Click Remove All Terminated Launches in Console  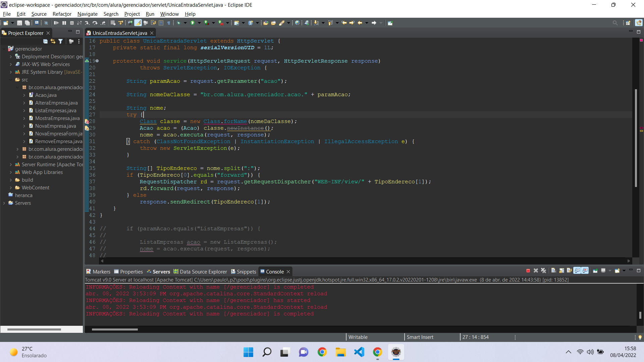tap(543, 270)
